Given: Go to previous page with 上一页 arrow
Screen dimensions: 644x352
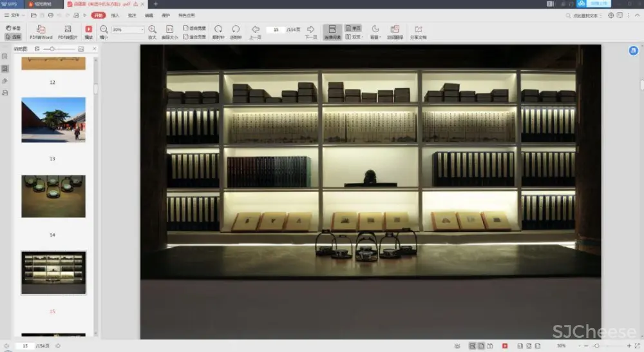Looking at the screenshot, I should click(x=255, y=30).
